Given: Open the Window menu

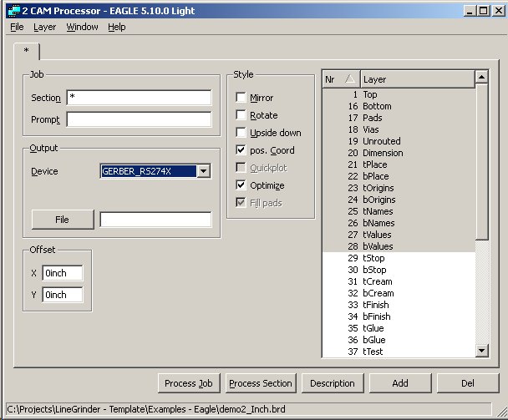Looking at the screenshot, I should coord(82,27).
